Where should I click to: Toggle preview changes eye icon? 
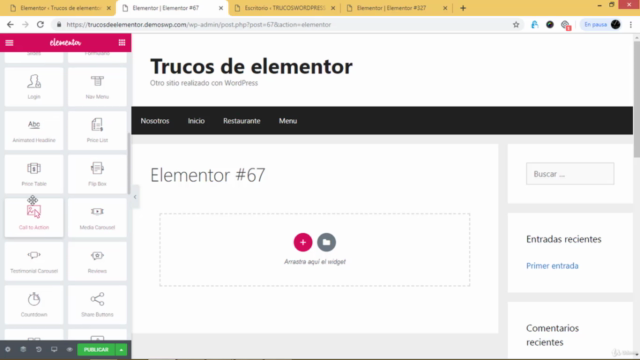click(69, 350)
